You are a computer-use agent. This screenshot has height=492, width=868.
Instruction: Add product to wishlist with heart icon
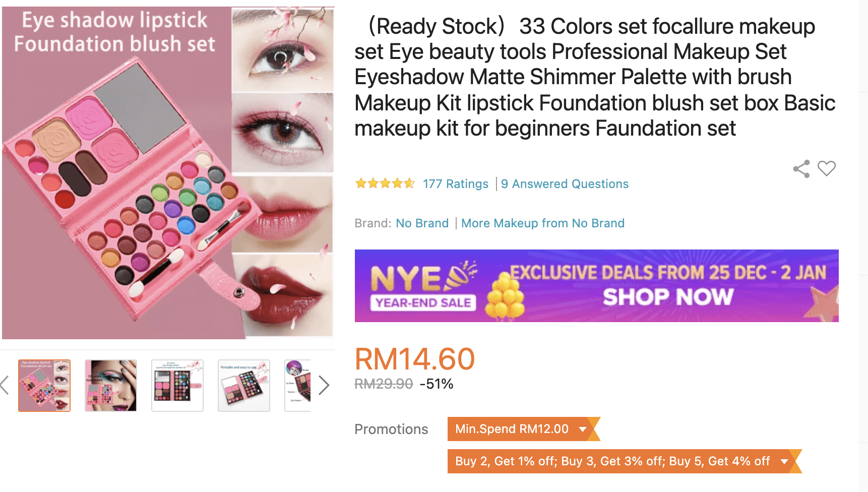[827, 168]
